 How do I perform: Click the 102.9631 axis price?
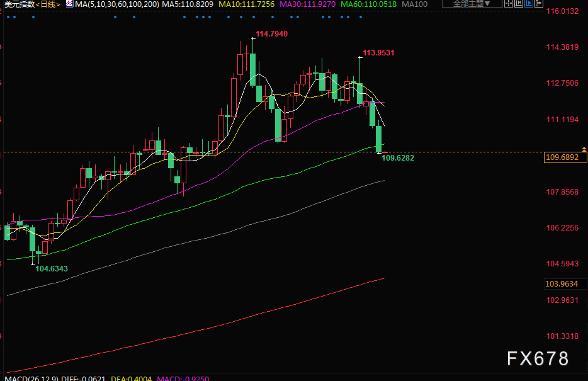(562, 300)
